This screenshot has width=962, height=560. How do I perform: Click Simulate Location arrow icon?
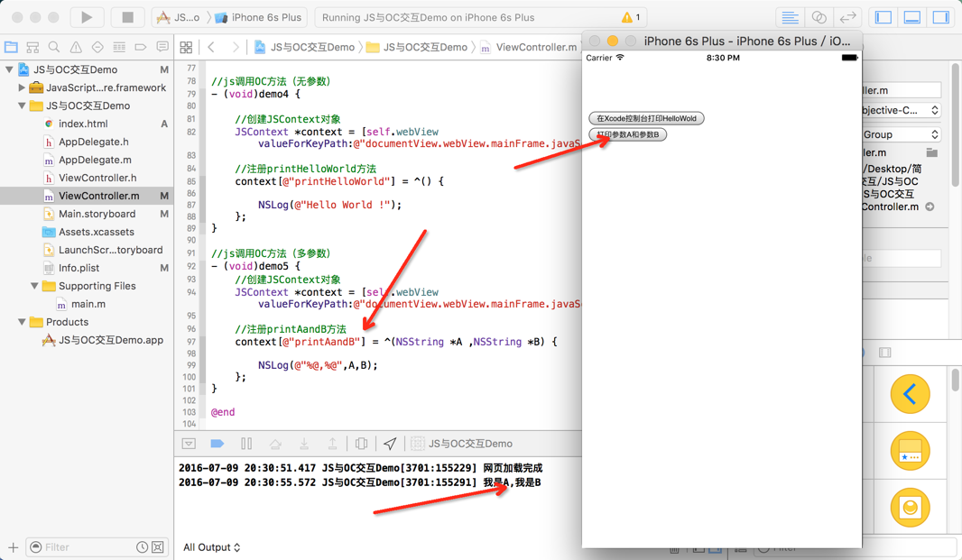tap(390, 444)
